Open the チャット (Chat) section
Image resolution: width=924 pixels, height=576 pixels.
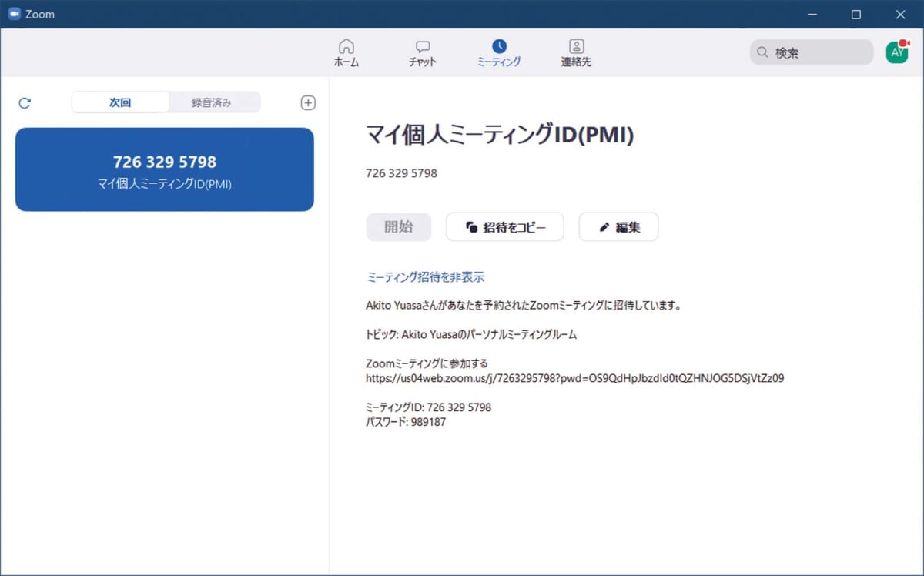coord(422,52)
